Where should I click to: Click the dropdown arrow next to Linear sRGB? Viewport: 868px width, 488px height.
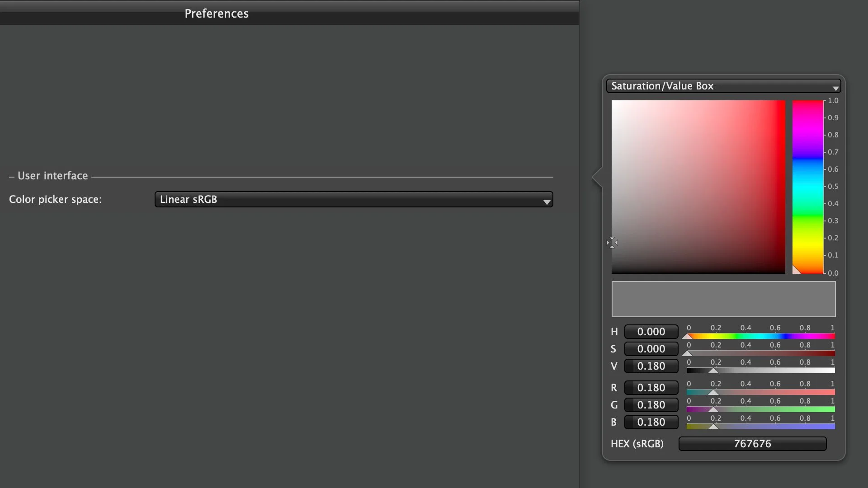(x=547, y=199)
